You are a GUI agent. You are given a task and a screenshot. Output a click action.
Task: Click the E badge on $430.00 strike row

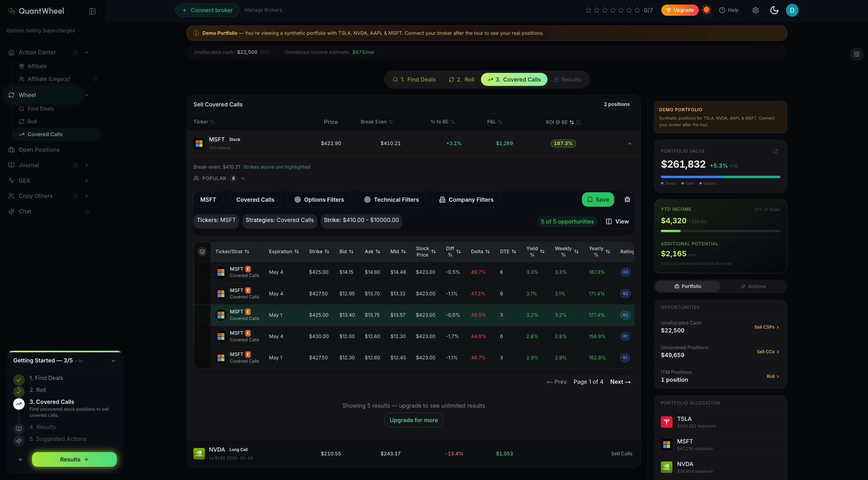point(248,333)
